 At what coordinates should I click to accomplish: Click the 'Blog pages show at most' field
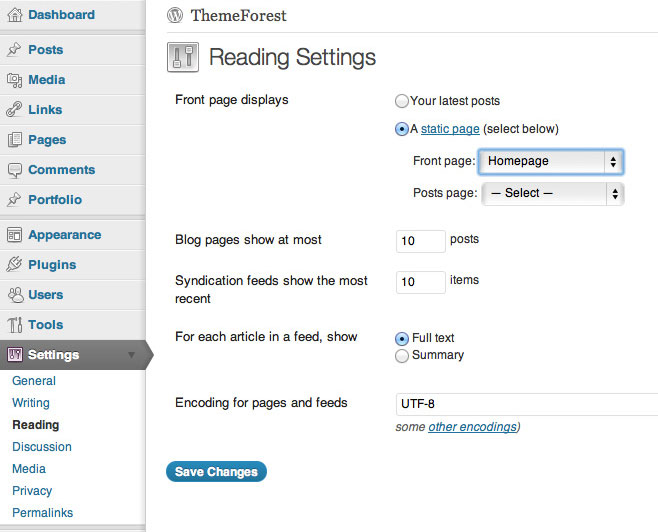[x=421, y=241]
